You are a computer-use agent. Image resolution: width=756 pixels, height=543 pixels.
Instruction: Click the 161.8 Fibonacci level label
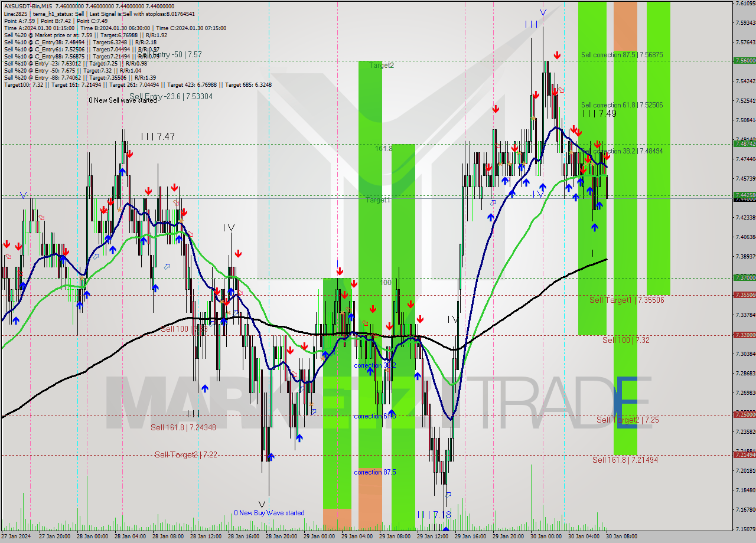click(383, 149)
